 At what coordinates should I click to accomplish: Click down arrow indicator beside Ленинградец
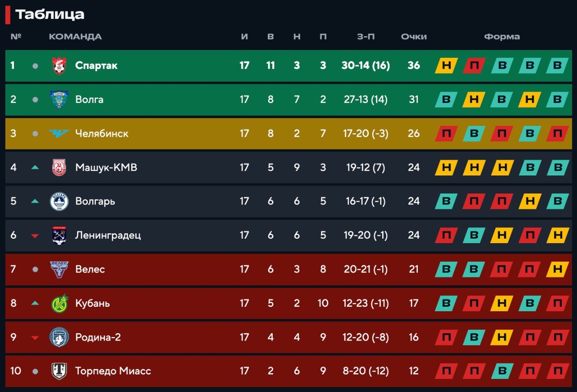(x=35, y=236)
